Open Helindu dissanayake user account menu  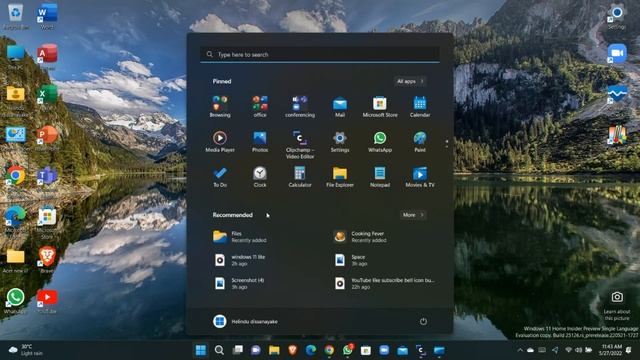[x=245, y=321]
